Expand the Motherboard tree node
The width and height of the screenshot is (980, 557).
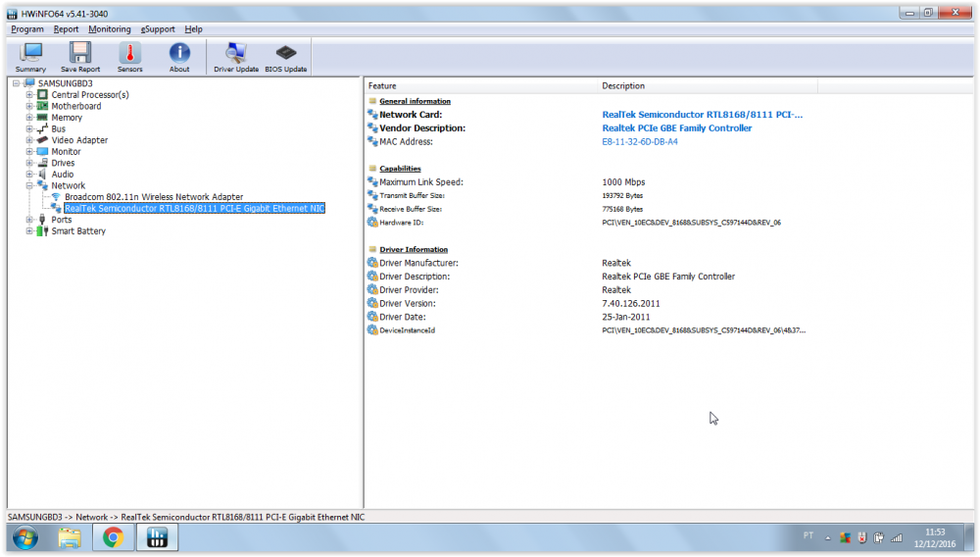(29, 106)
